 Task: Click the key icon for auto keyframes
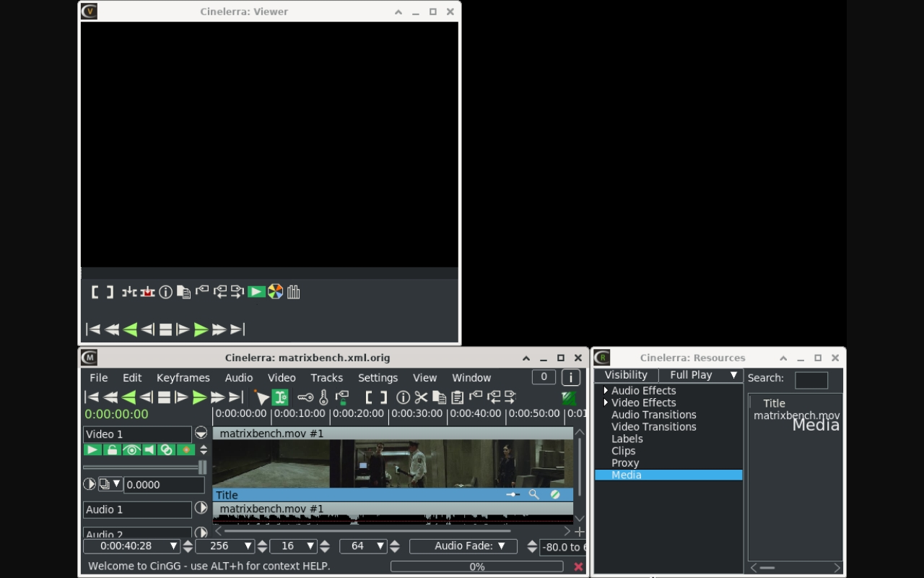pyautogui.click(x=305, y=397)
